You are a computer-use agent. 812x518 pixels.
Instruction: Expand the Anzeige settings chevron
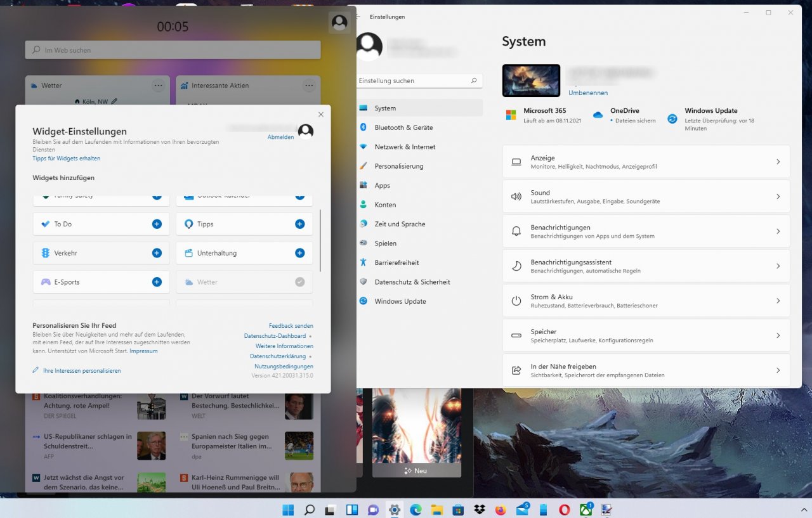point(778,162)
